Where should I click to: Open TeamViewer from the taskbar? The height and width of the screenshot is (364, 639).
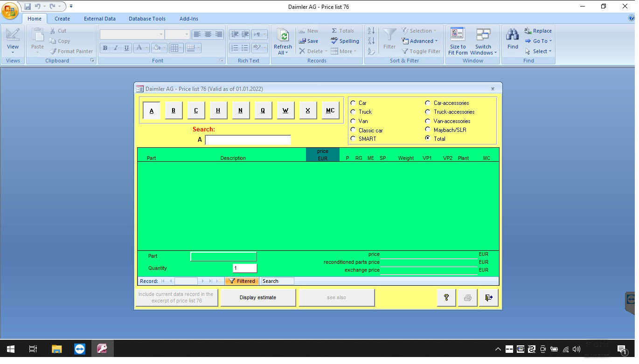point(80,349)
